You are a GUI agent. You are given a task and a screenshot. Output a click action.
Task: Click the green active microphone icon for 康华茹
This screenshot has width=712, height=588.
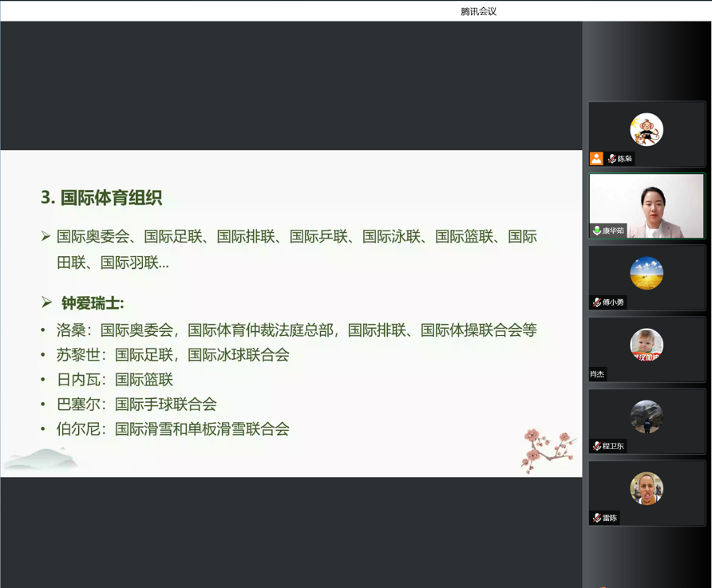tap(596, 231)
